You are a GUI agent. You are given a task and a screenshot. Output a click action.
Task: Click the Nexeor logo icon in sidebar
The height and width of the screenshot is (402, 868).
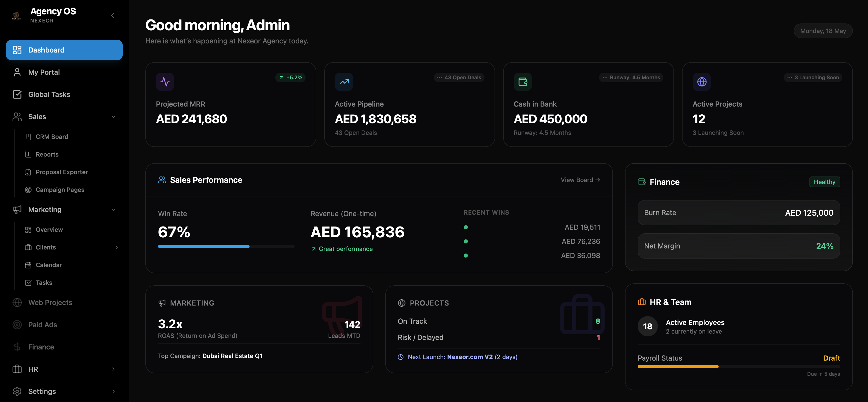(x=16, y=15)
